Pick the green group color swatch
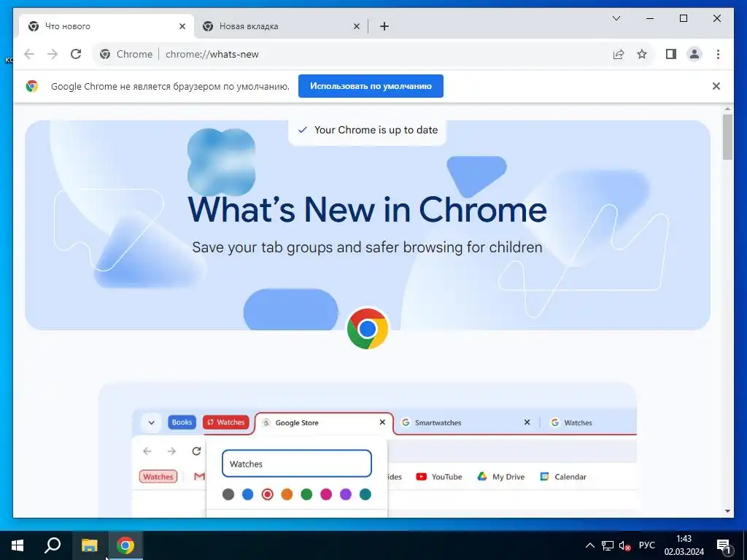The width and height of the screenshot is (747, 560). click(306, 494)
